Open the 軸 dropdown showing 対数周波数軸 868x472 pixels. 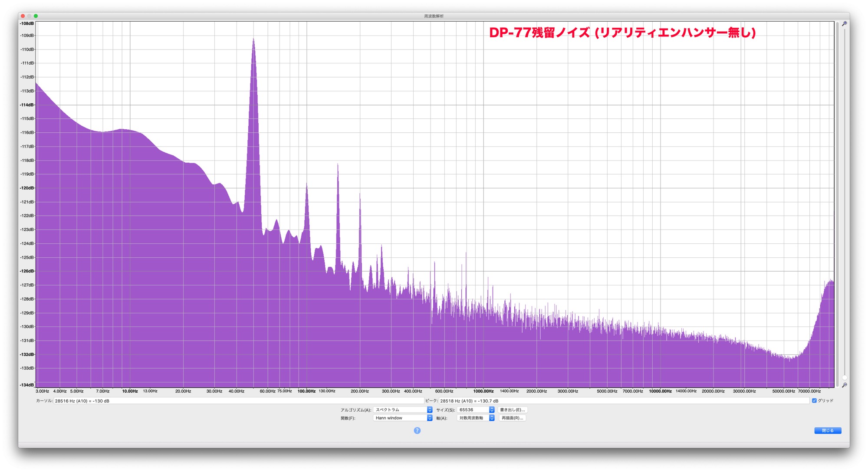click(x=476, y=418)
